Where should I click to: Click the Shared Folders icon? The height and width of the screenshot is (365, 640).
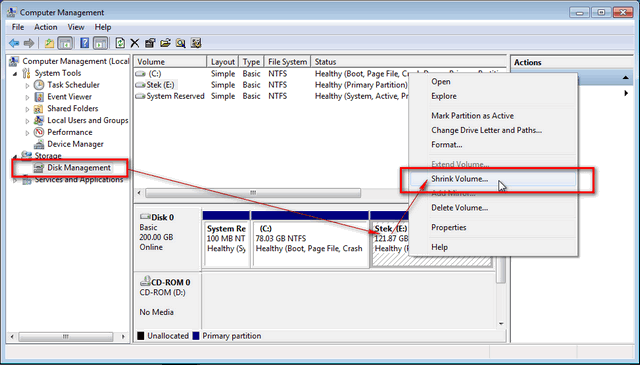pos(39,109)
